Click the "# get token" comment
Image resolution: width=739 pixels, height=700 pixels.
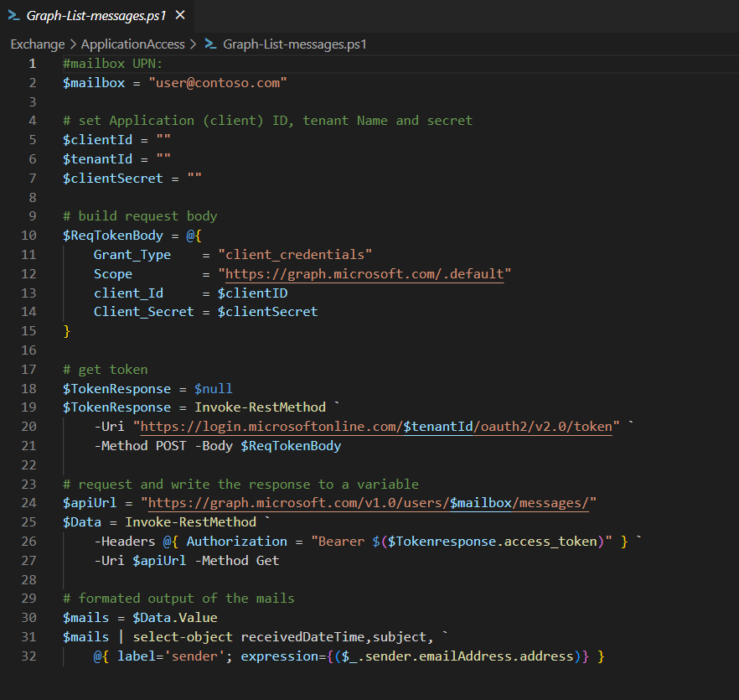[x=106, y=370]
